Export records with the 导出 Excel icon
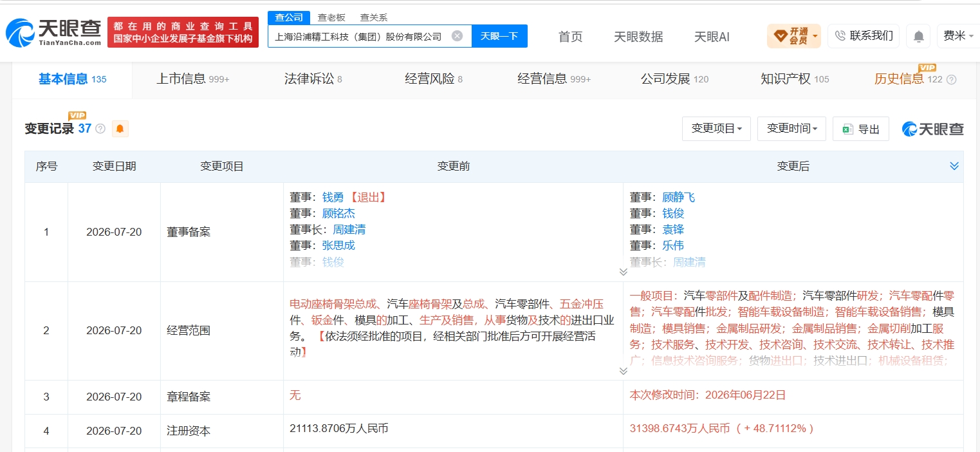 (x=847, y=129)
